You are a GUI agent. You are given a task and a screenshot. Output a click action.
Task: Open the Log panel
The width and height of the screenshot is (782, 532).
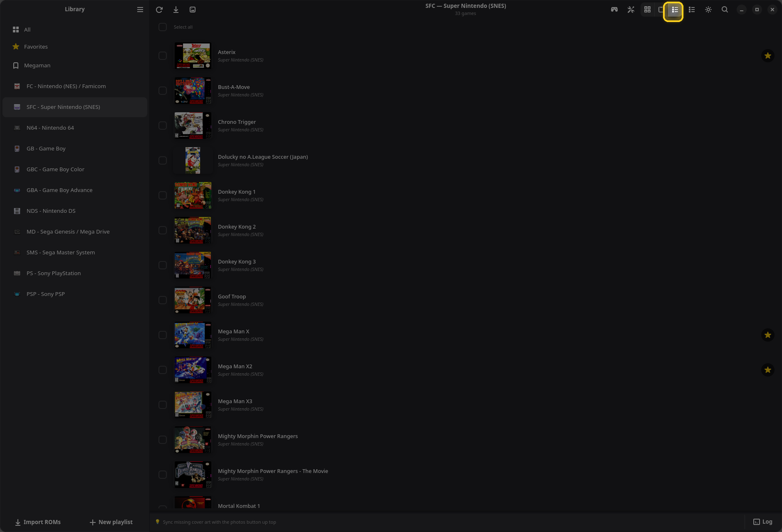(x=763, y=522)
